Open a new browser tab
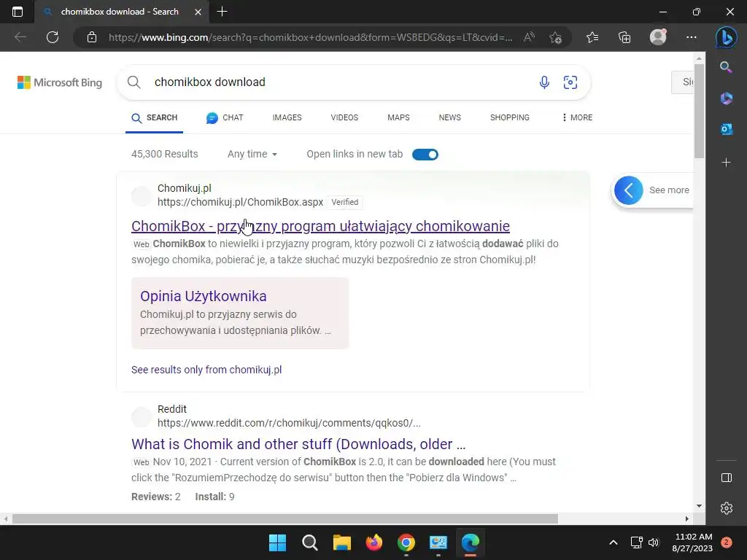 222,12
